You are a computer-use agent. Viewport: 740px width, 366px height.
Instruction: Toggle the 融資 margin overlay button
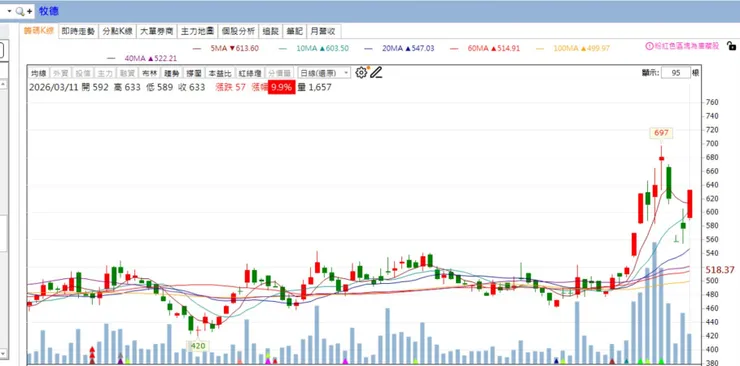coord(126,73)
